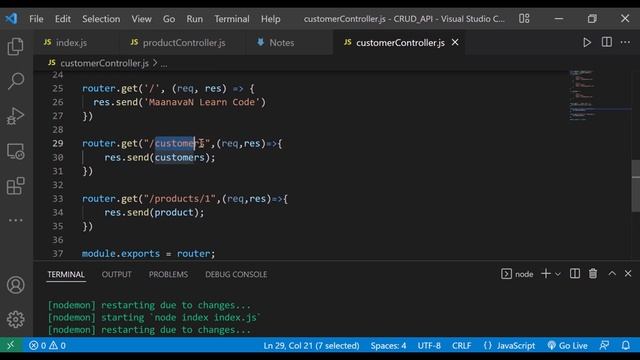
Task: Open the Help menu
Action: [x=270, y=19]
